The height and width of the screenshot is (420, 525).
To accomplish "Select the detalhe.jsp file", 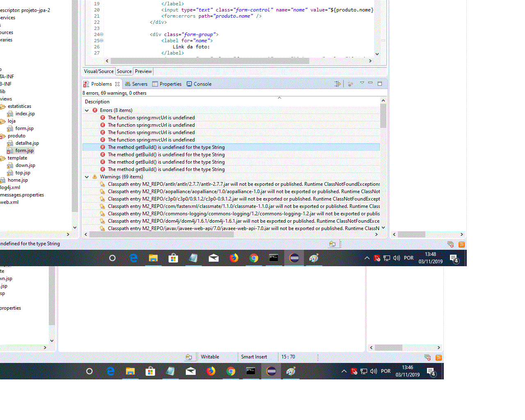I will 27,144.
